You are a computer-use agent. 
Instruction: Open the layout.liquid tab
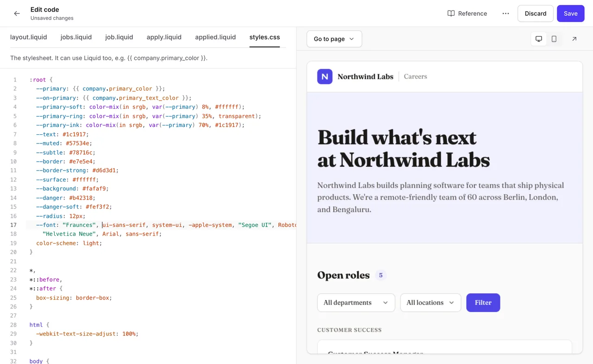point(29,37)
